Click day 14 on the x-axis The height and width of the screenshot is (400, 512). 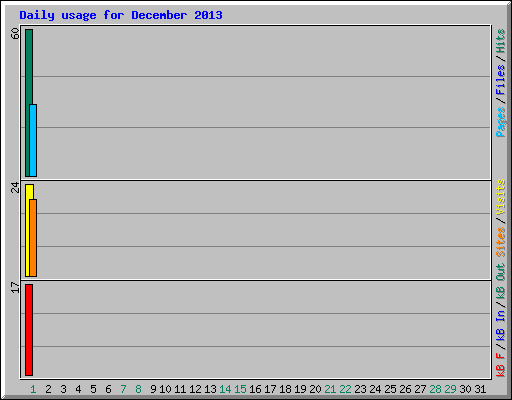(225, 389)
